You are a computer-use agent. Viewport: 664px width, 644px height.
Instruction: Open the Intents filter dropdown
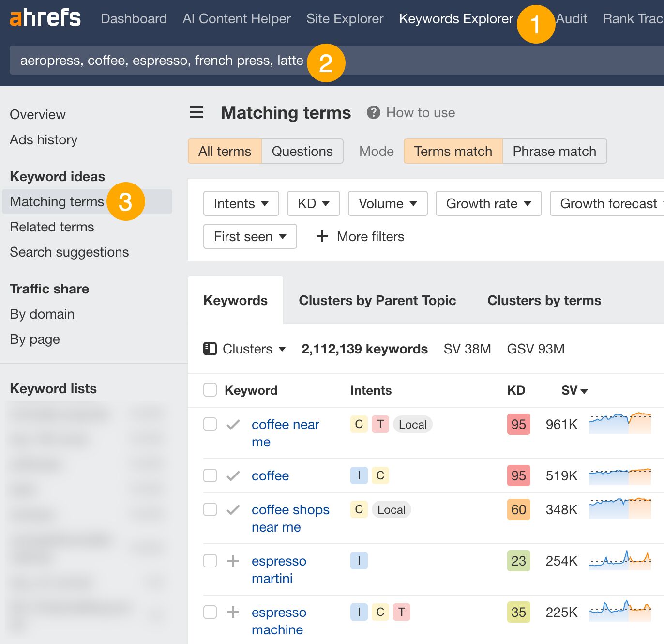(241, 203)
